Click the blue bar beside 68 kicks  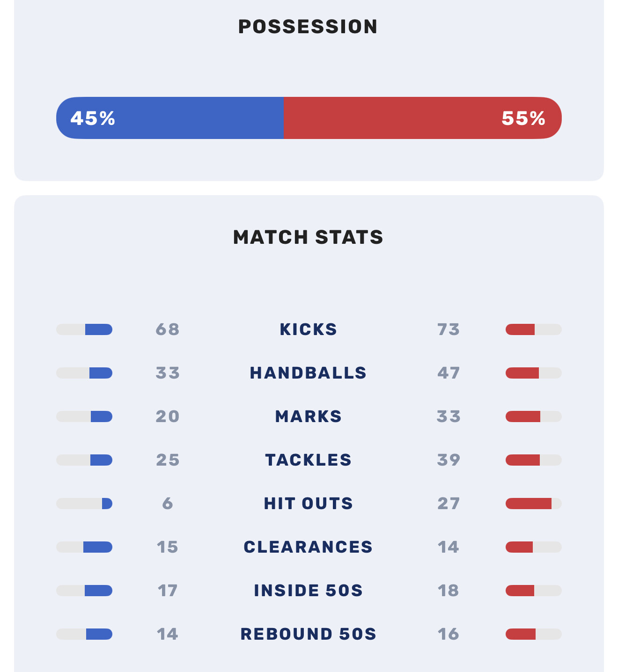point(98,329)
